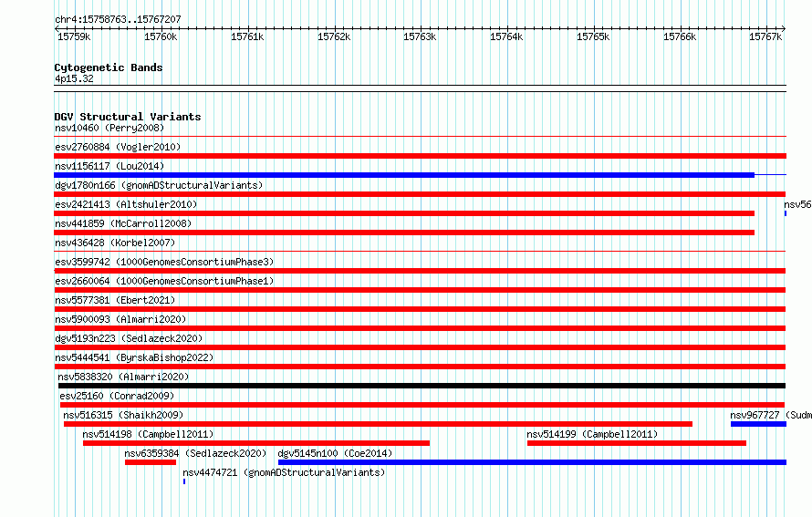The width and height of the screenshot is (812, 517).
Task: Click the 15759k ruler mark
Action: click(74, 36)
